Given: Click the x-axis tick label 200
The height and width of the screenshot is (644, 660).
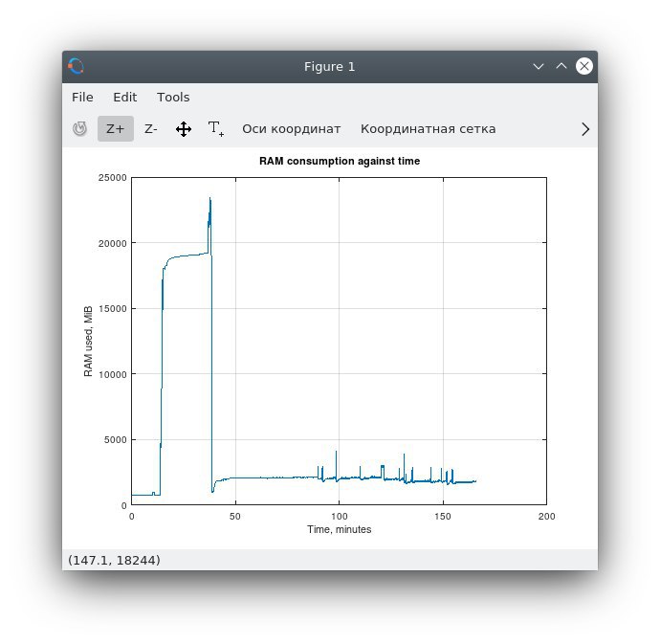Looking at the screenshot, I should [546, 517].
